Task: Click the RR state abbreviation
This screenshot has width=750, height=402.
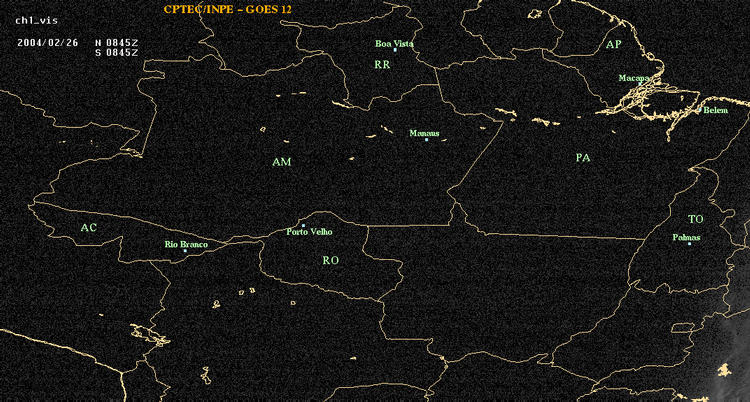Action: point(382,65)
